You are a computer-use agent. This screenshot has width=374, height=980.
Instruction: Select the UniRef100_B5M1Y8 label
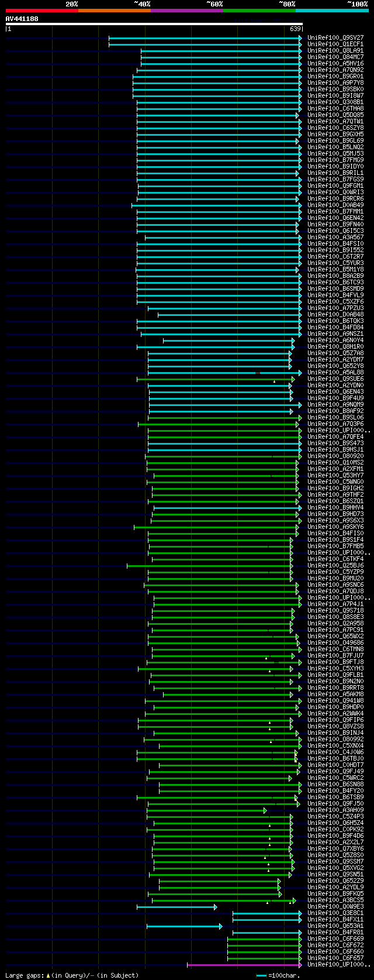335,269
